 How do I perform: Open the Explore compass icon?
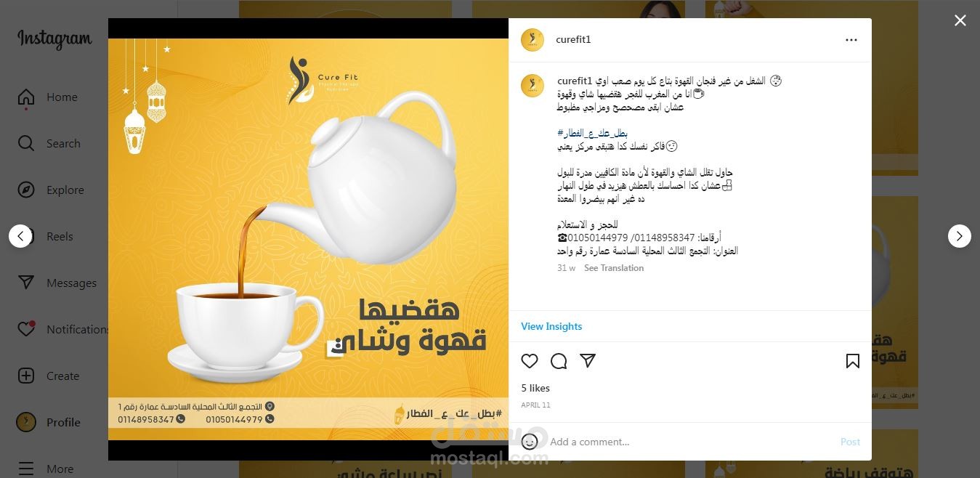(x=26, y=190)
